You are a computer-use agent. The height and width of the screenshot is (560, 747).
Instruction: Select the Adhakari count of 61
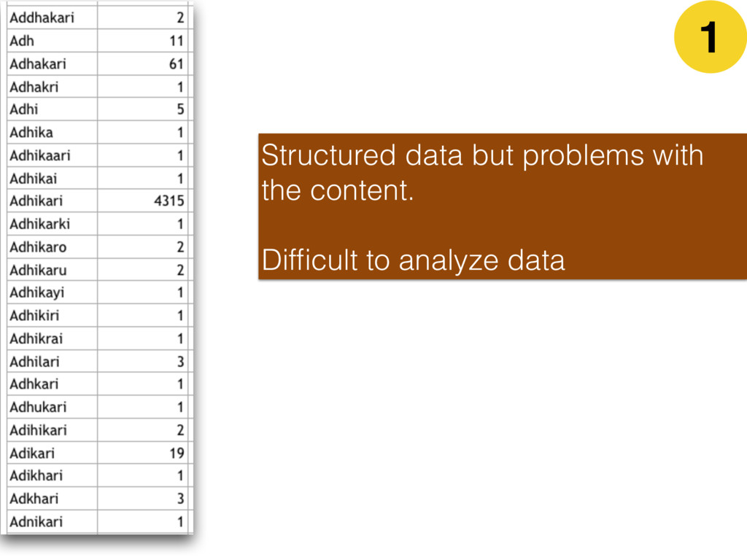[143, 63]
